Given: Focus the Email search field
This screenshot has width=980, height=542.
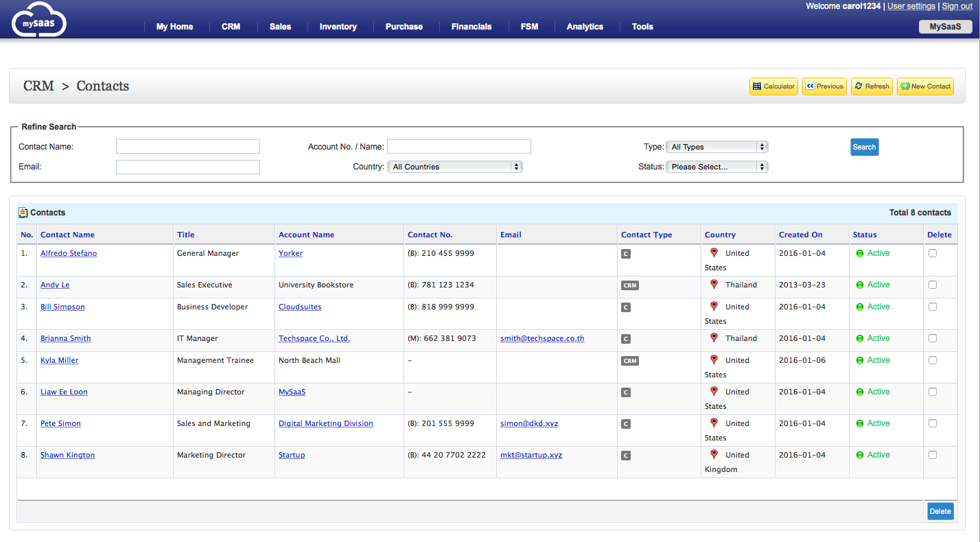Looking at the screenshot, I should 188,167.
